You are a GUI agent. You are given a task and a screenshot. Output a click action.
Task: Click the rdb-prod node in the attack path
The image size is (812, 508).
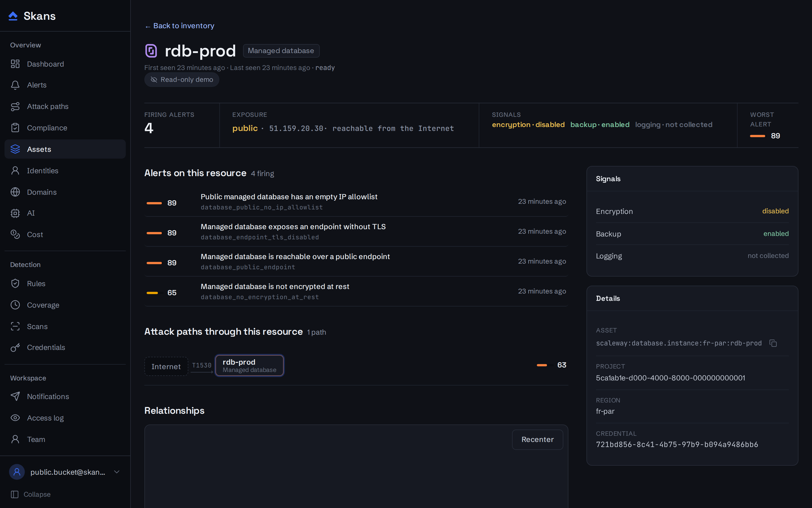[249, 365]
